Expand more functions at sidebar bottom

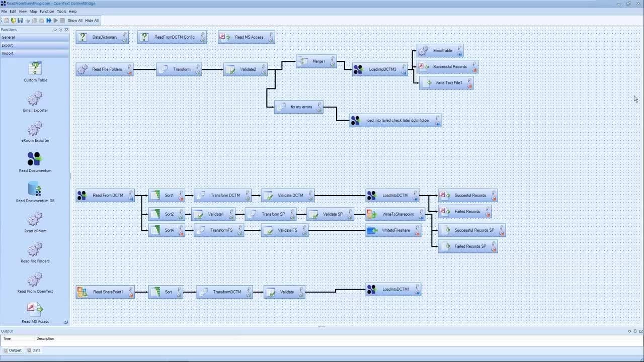pyautogui.click(x=65, y=322)
